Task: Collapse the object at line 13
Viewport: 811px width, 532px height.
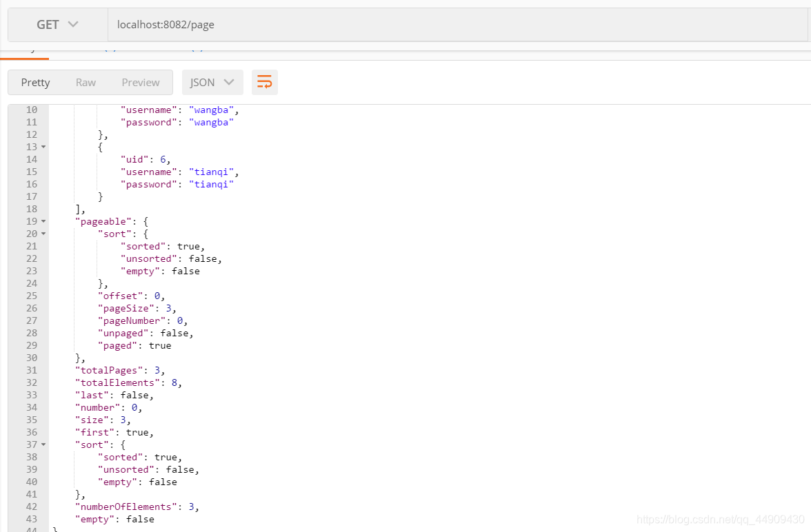Action: coord(43,147)
